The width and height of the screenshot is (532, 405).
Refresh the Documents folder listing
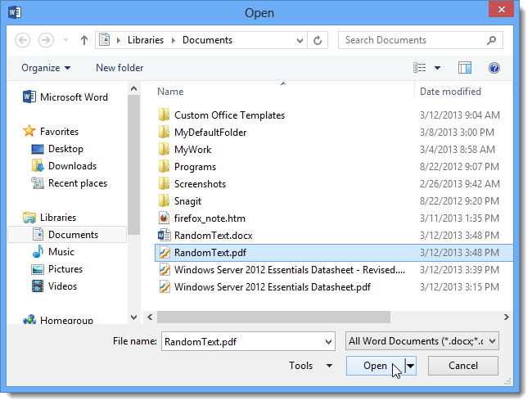pyautogui.click(x=318, y=40)
